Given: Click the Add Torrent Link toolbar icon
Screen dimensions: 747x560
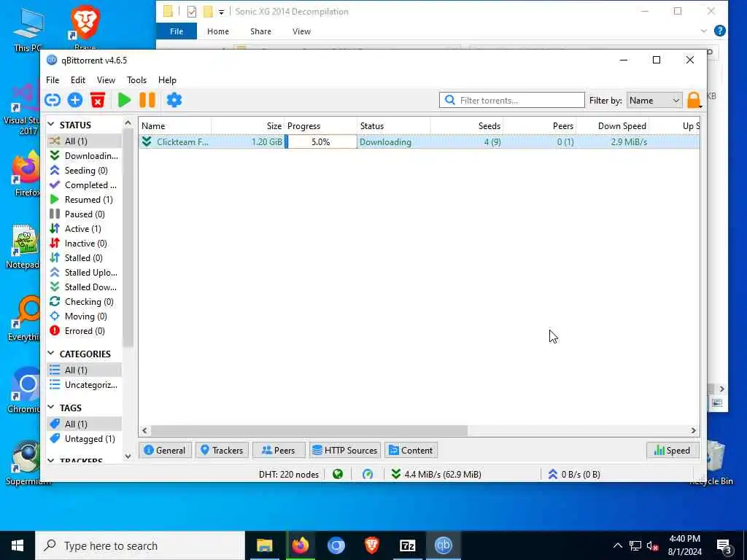Looking at the screenshot, I should 53,100.
